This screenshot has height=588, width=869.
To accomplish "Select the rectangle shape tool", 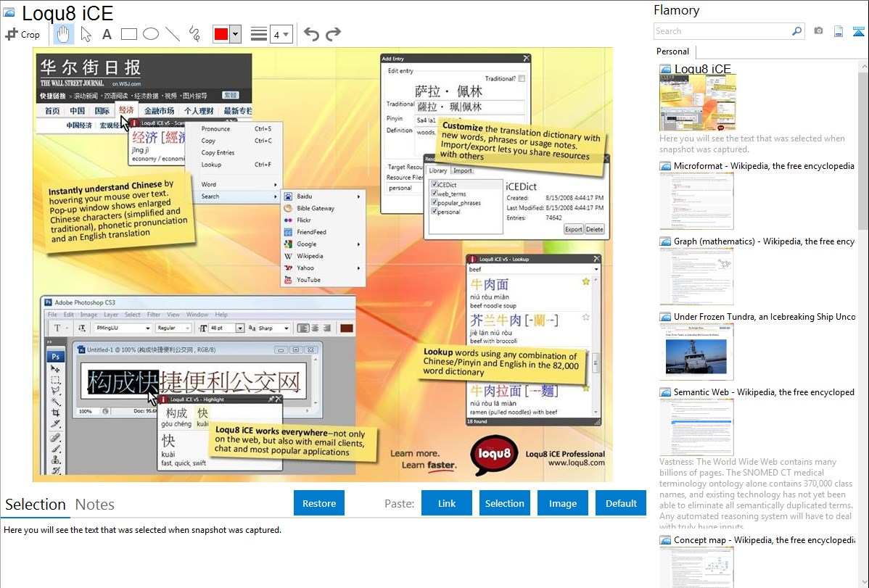I will click(x=128, y=34).
